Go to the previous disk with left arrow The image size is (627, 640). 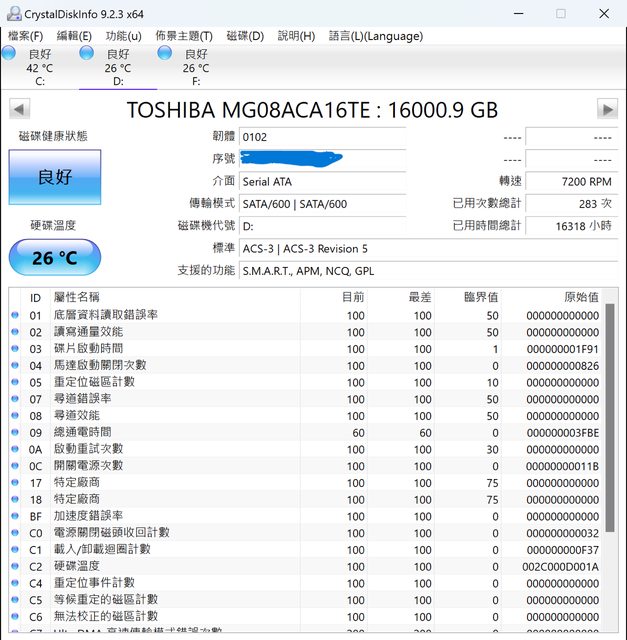(x=19, y=109)
